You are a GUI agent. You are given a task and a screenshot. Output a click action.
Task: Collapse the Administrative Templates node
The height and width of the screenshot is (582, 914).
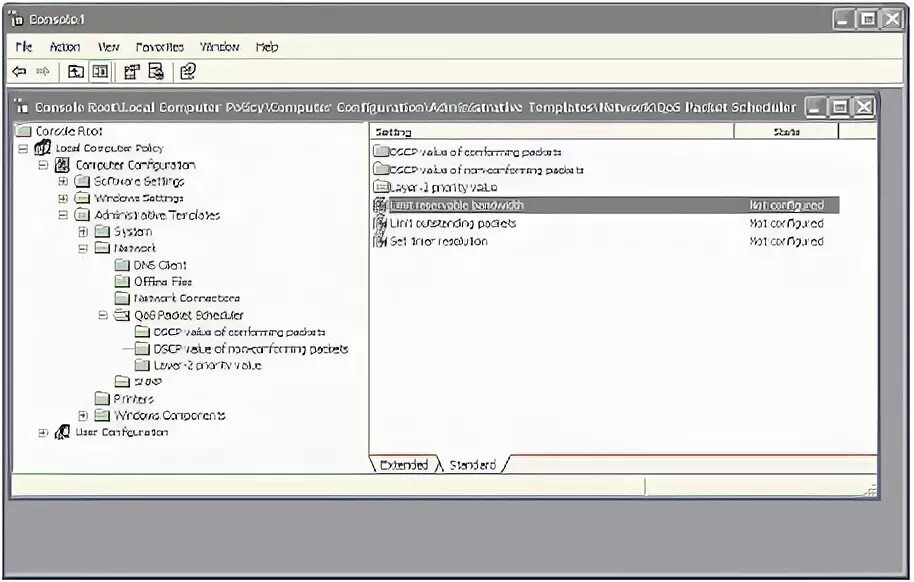(x=63, y=215)
